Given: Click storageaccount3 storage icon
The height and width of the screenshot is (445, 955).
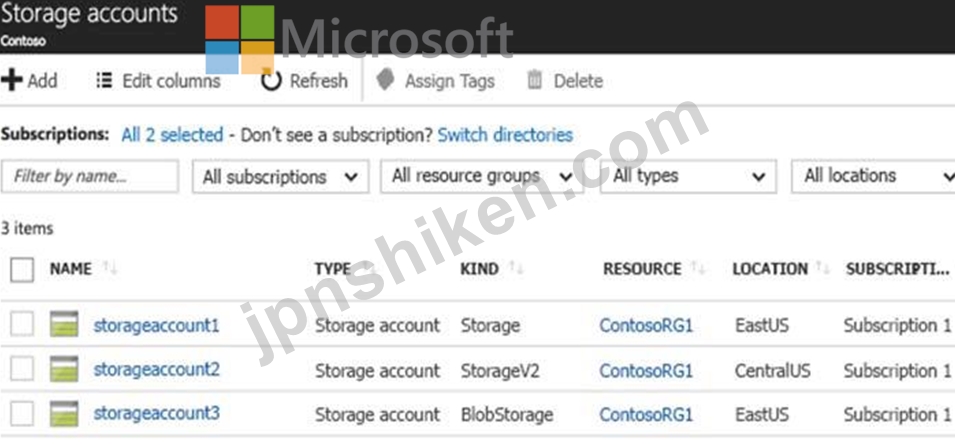Looking at the screenshot, I should click(64, 414).
